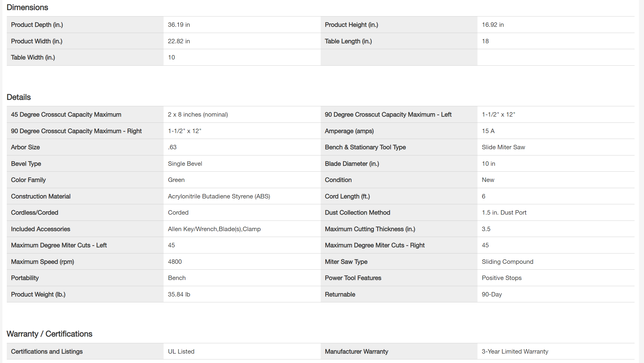The height and width of the screenshot is (363, 644).
Task: Click the 3-Year Limited Warranty value
Action: point(515,352)
